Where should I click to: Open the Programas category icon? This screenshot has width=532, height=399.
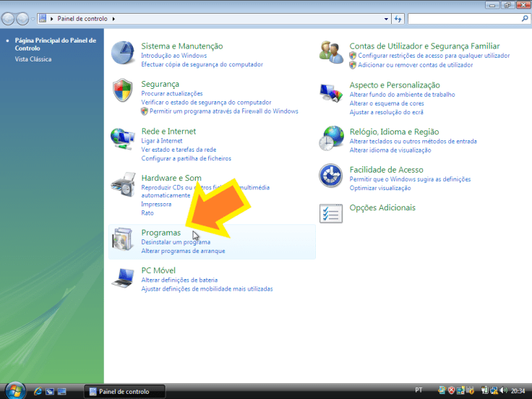click(122, 239)
